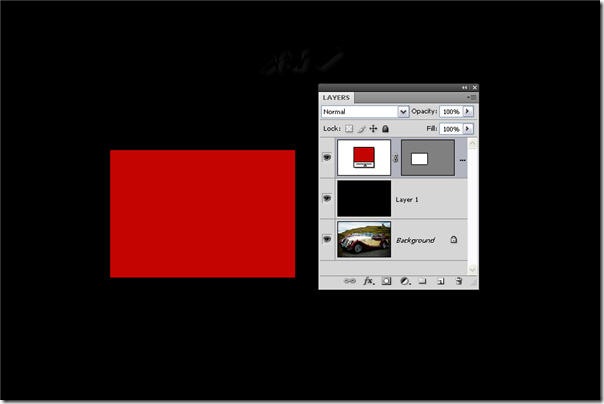Hide the red shape layer via its eye
604x404 pixels.
(327, 157)
